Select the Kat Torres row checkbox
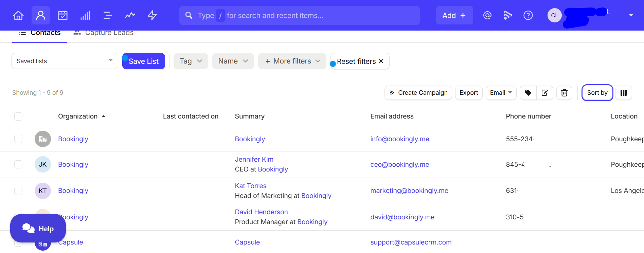The height and width of the screenshot is (253, 644). pos(18,191)
